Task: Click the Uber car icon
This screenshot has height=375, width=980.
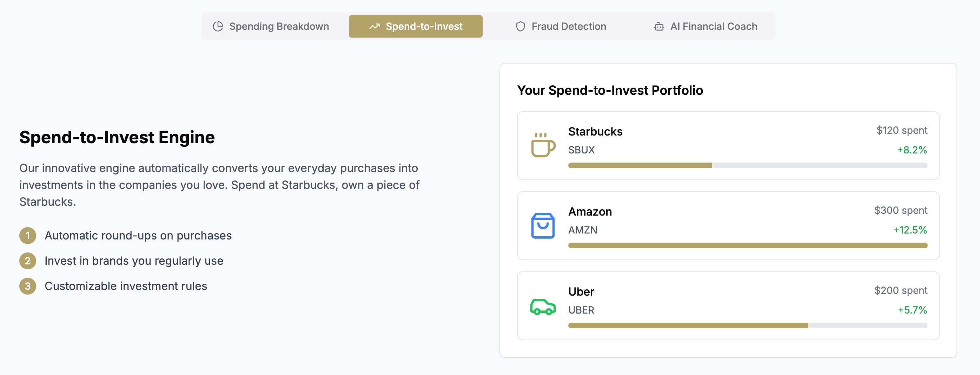Action: coord(543,307)
